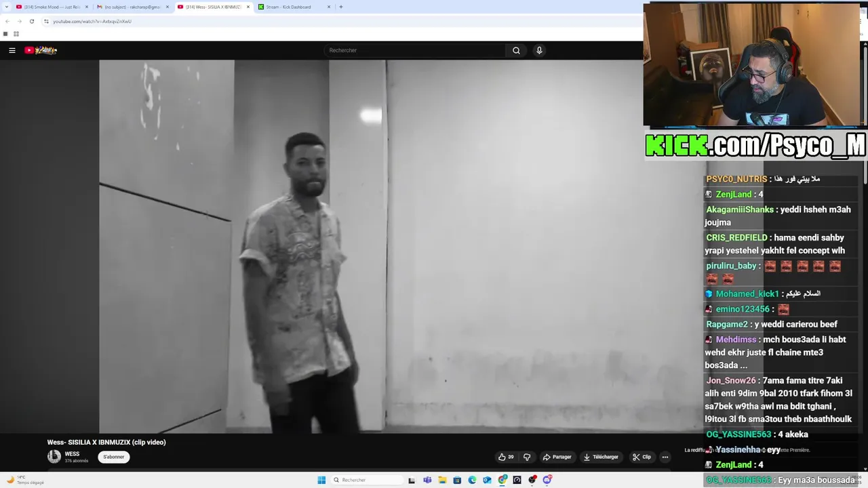This screenshot has width=868, height=488.
Task: Open the speedometer app in the taskbar
Action: pos(517,480)
